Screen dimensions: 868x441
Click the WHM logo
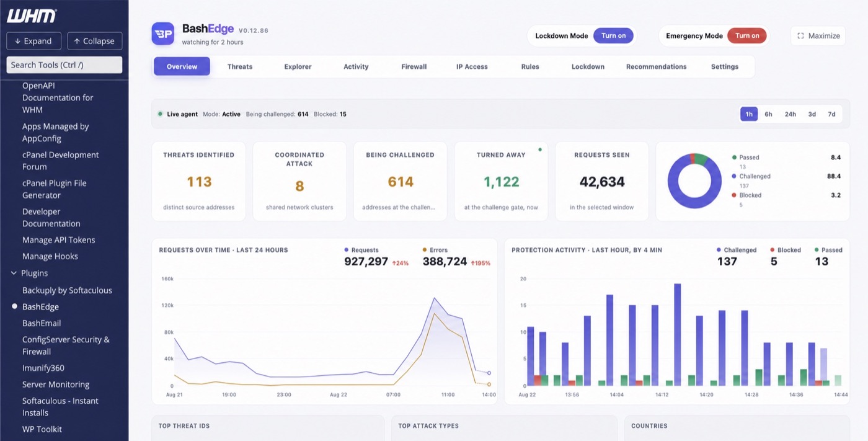tap(32, 16)
